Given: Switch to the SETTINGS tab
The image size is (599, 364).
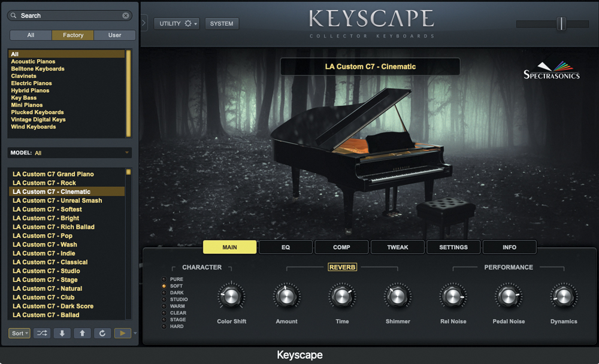Looking at the screenshot, I should pos(453,247).
